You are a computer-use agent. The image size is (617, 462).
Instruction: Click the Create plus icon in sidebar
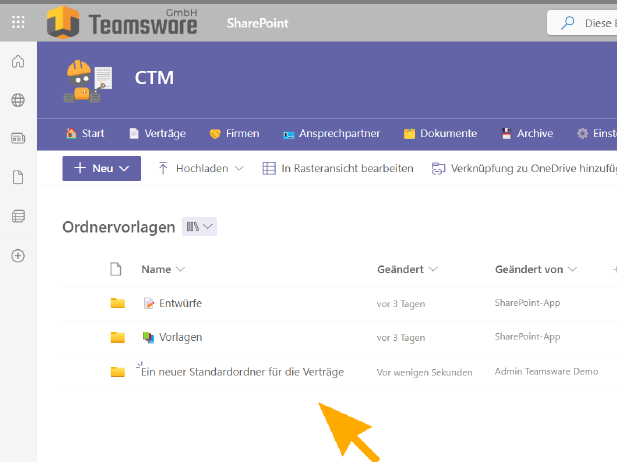pos(18,255)
